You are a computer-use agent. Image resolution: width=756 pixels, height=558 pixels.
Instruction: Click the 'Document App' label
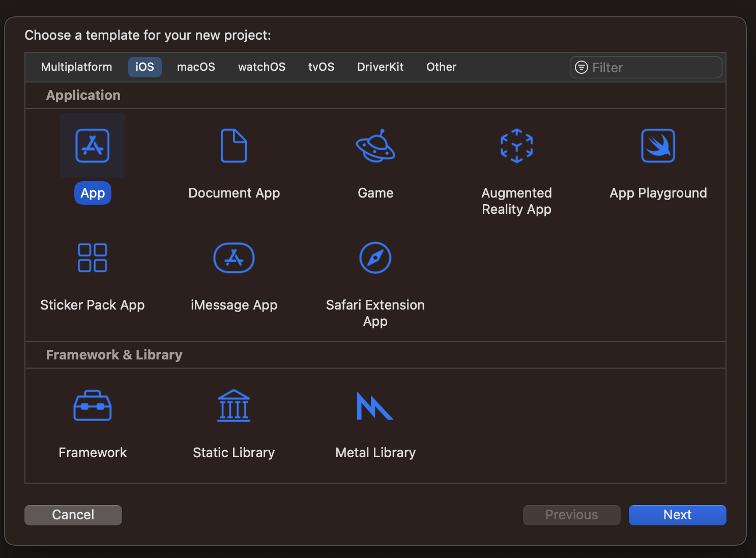click(234, 193)
